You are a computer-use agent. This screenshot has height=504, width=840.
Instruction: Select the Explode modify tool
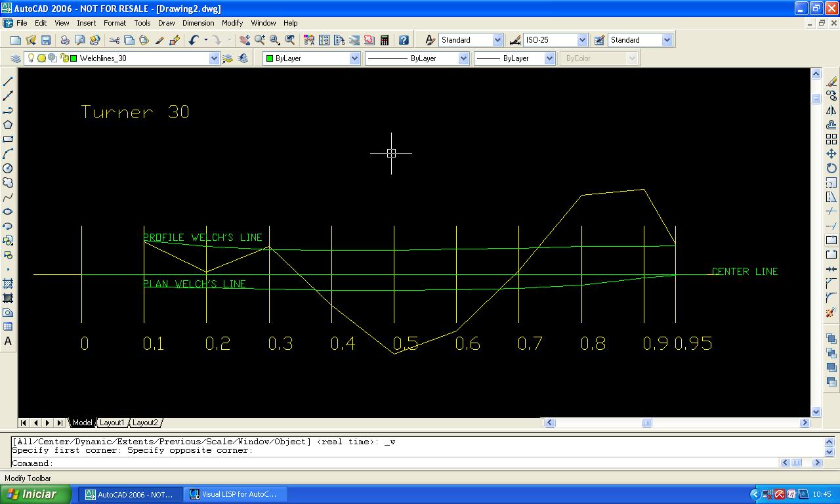point(831,312)
